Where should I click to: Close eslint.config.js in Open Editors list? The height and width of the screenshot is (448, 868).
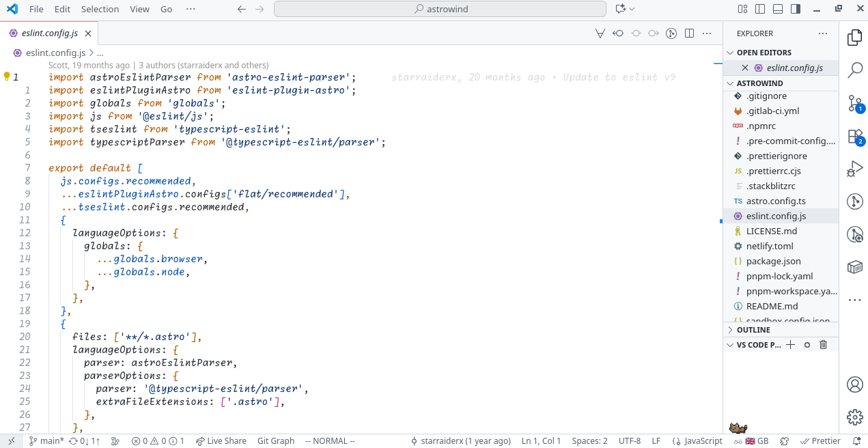coord(745,68)
